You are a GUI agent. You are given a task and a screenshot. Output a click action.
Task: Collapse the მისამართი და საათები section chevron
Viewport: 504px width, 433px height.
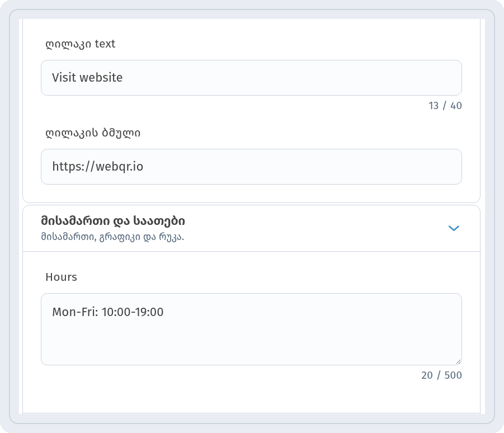454,228
